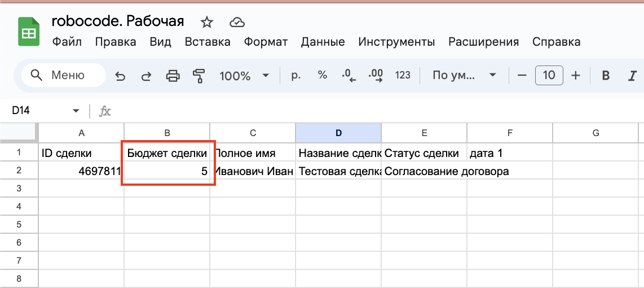644x288 pixels.
Task: Select cell 'Статус сделки'
Action: click(424, 152)
